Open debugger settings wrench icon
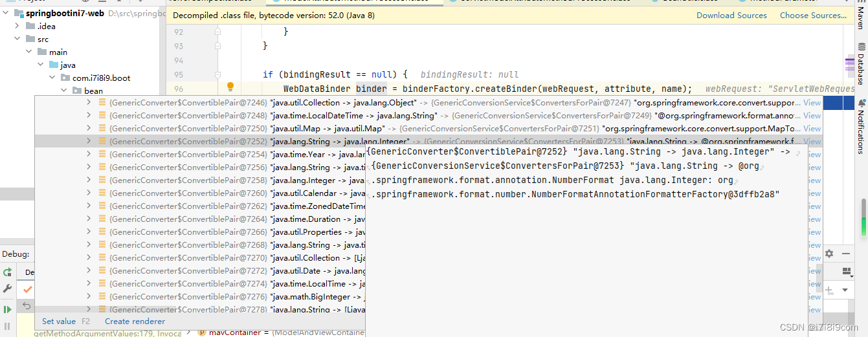The width and height of the screenshot is (868, 337). click(8, 289)
